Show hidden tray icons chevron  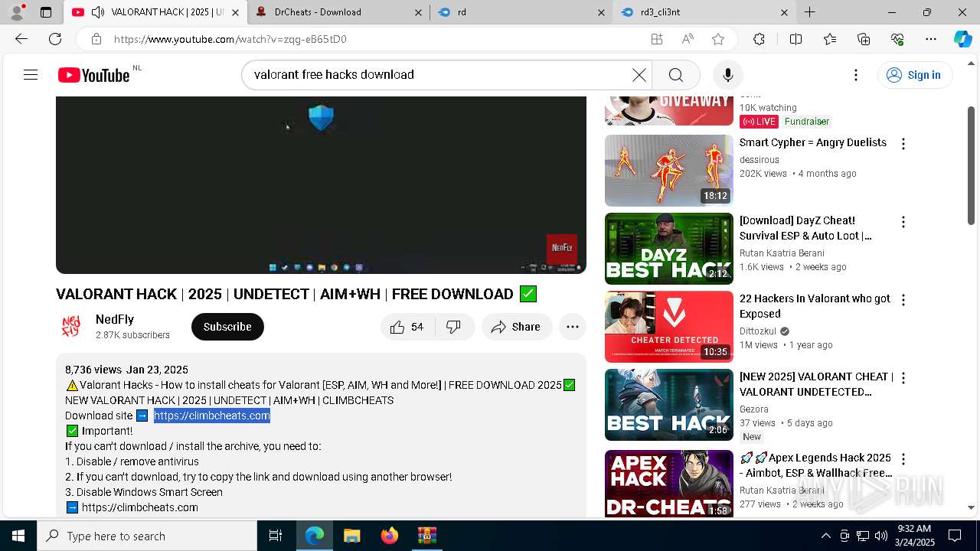point(825,536)
